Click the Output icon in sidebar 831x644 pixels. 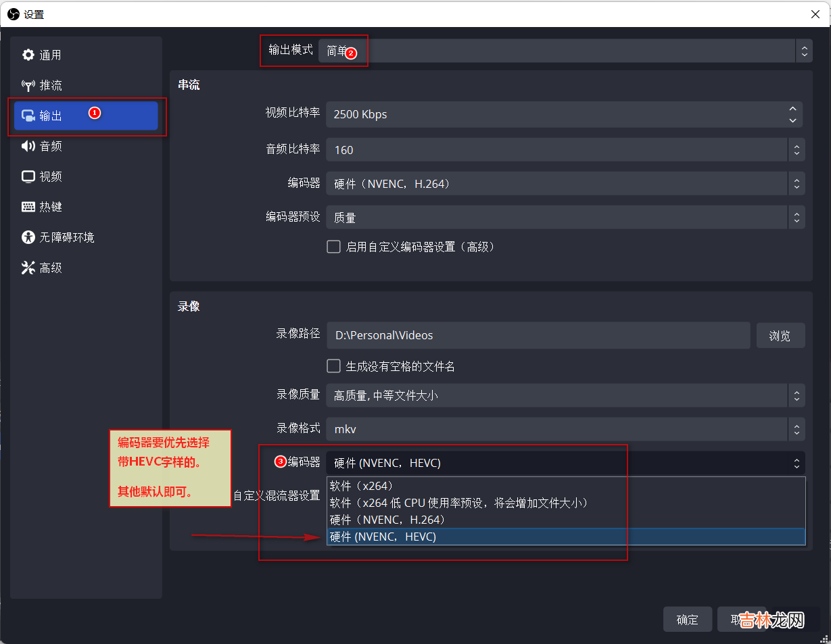coord(28,116)
